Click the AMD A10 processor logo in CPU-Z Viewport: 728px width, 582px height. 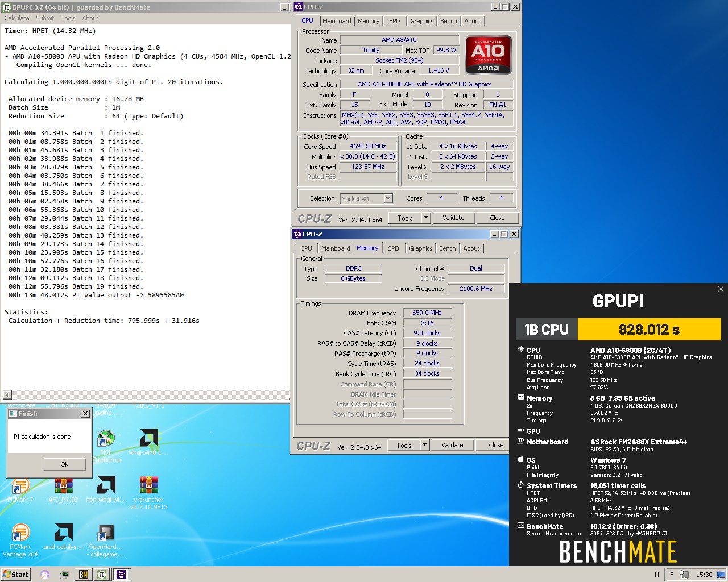(x=489, y=55)
